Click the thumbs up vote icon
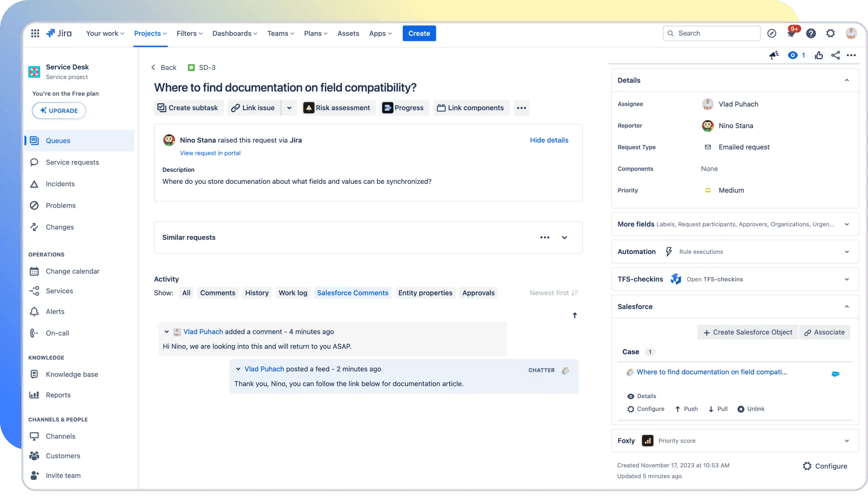This screenshot has width=868, height=500. [x=818, y=55]
